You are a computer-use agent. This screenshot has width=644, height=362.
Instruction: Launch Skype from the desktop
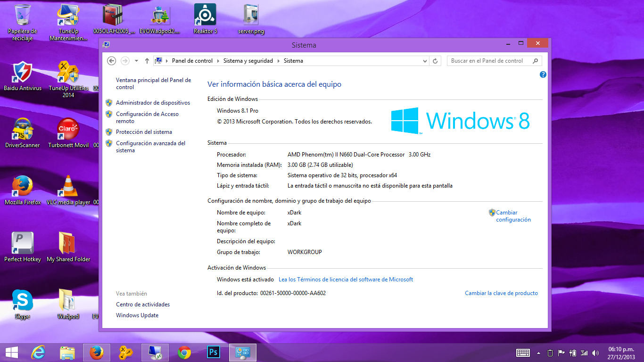[22, 304]
